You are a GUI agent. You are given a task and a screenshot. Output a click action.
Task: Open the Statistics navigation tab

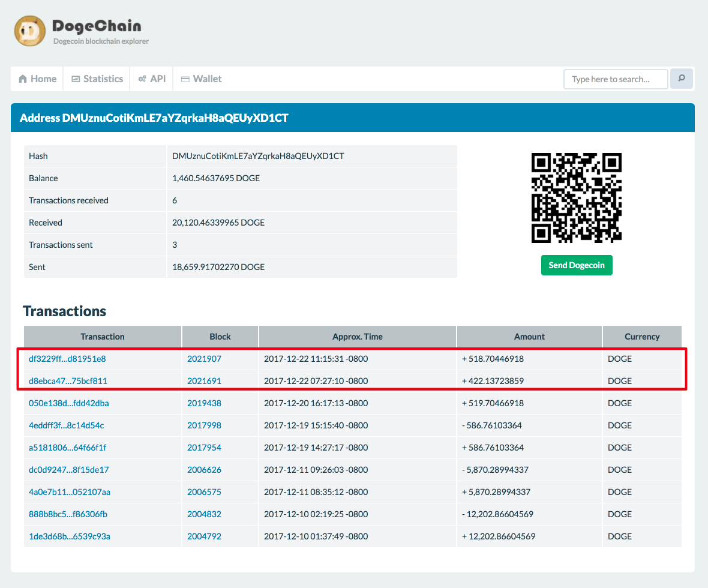(97, 79)
